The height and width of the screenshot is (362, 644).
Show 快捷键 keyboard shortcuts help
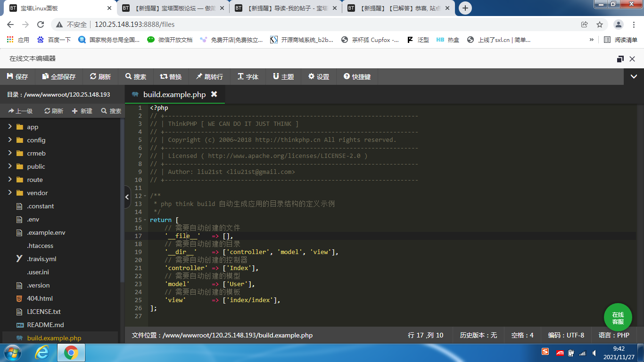357,76
